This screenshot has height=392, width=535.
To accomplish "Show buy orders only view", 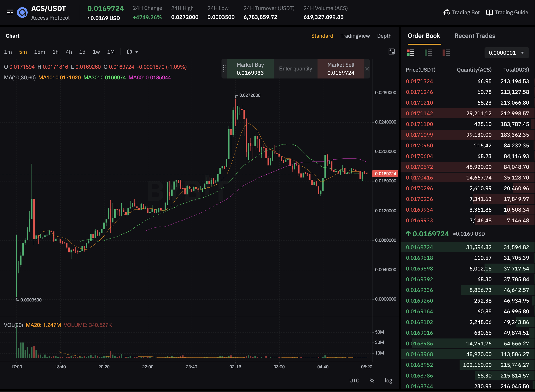I will (428, 53).
